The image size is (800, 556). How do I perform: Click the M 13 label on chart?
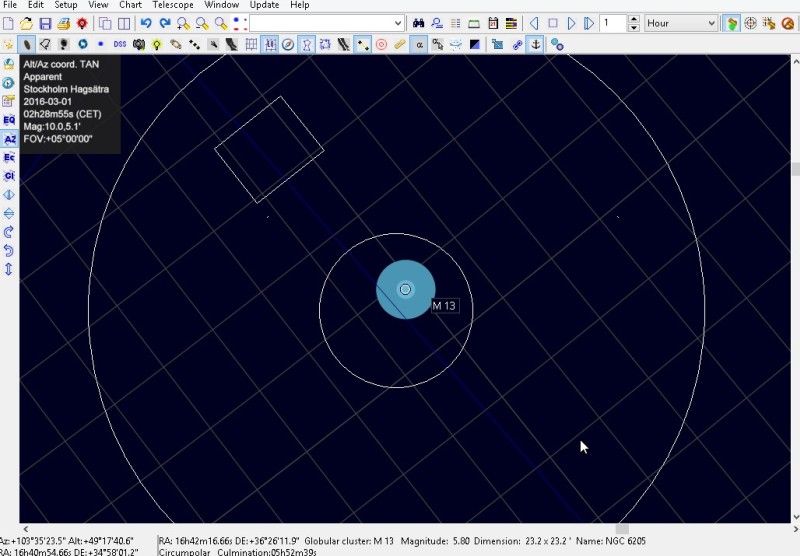pyautogui.click(x=444, y=306)
